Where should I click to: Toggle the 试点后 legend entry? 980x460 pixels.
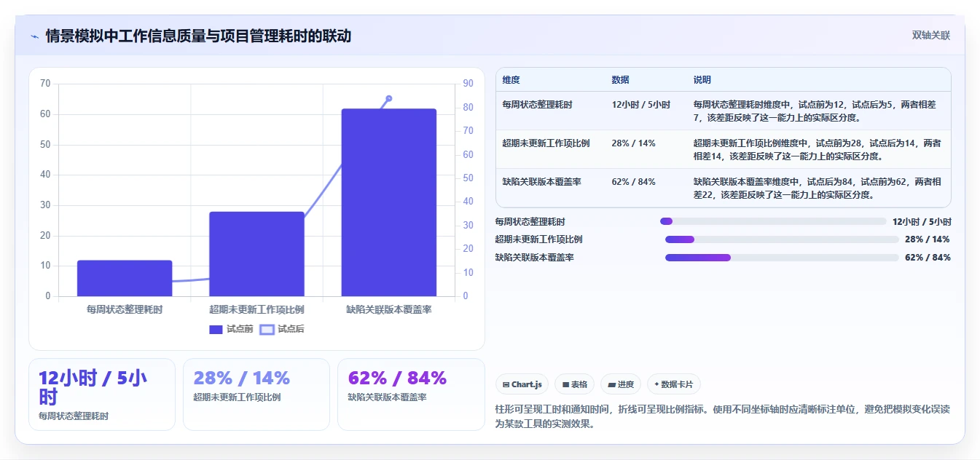(282, 329)
